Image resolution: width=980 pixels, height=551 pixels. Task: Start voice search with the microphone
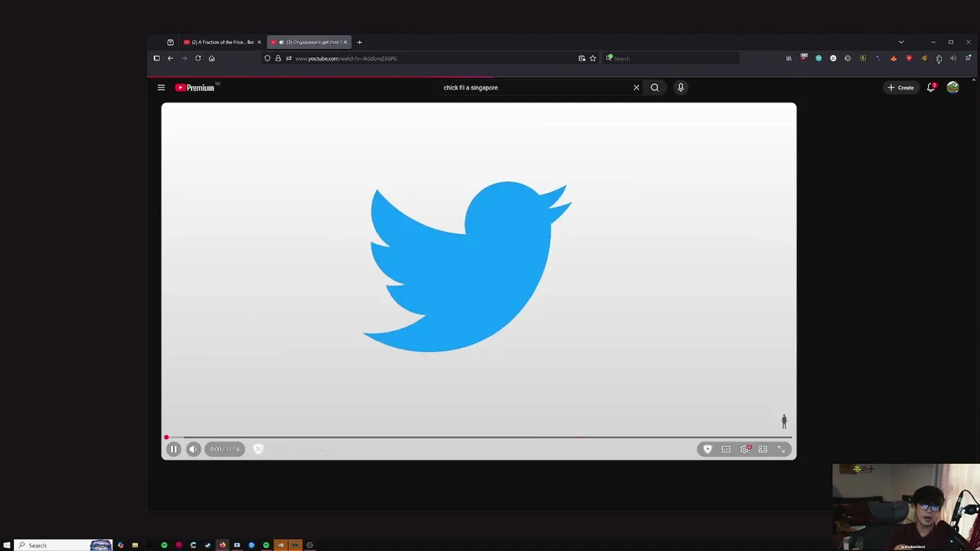point(681,87)
